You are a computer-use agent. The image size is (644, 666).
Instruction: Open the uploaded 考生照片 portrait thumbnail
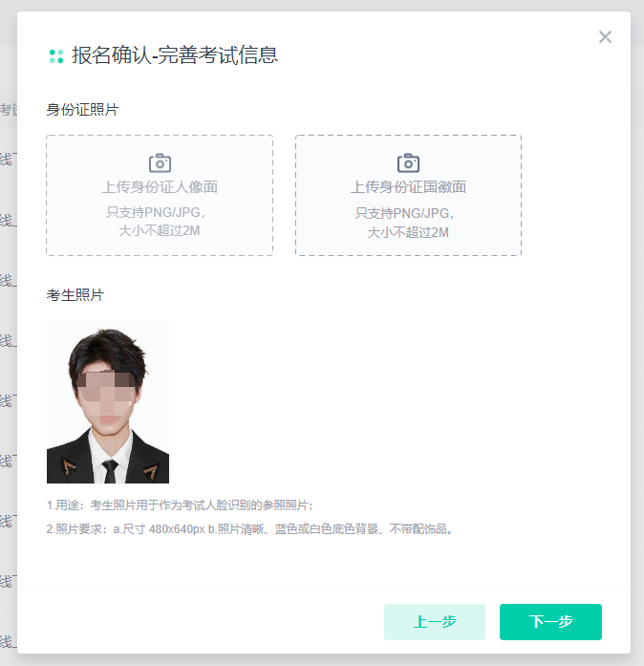[x=108, y=401]
